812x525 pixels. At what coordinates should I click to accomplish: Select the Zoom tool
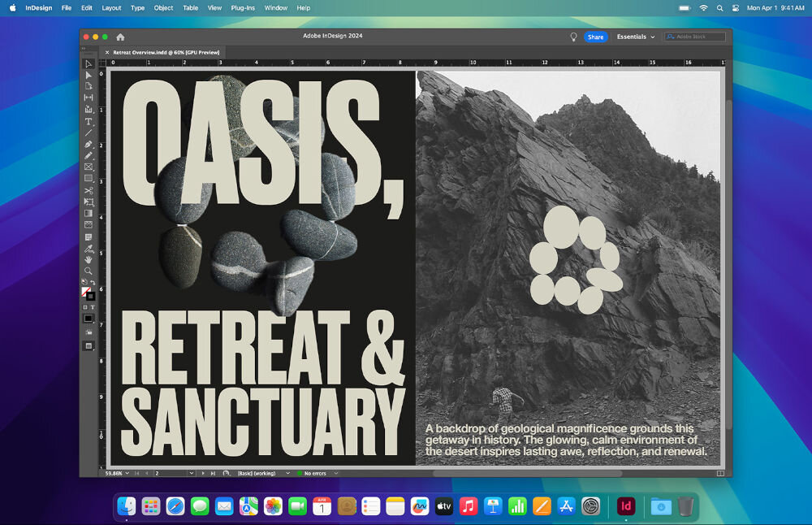[89, 271]
